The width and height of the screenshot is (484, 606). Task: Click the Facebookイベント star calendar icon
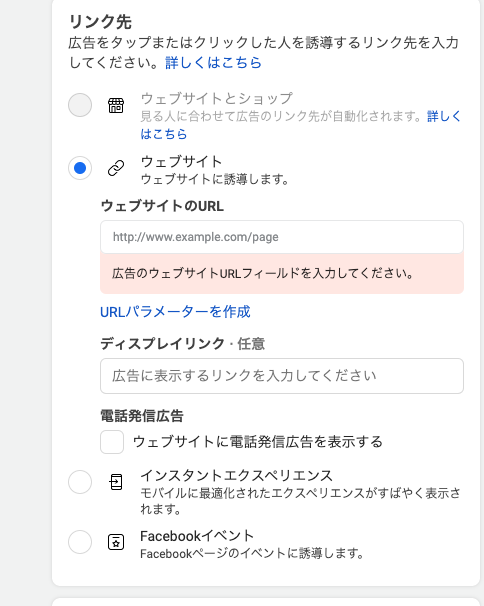116,542
